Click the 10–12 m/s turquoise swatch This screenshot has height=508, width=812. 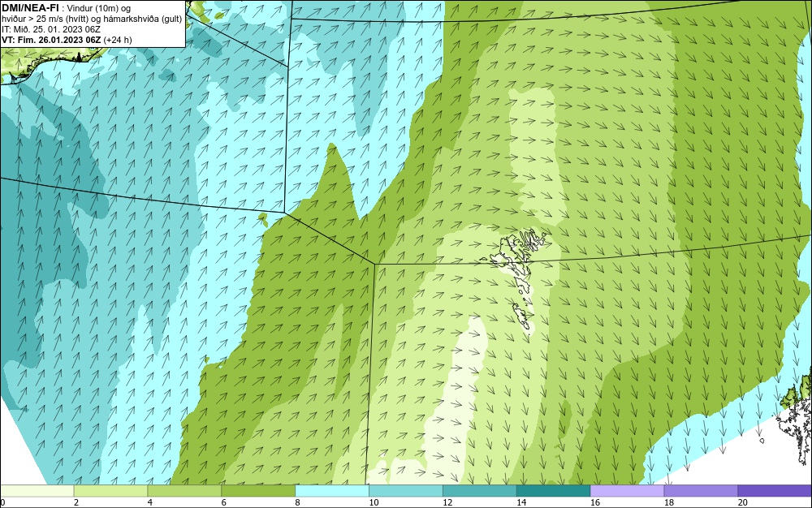406,491
